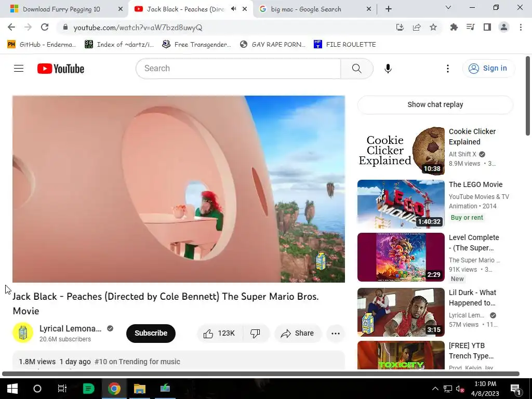Open Chrome media controls icon
The height and width of the screenshot is (399, 532).
pos(470,27)
